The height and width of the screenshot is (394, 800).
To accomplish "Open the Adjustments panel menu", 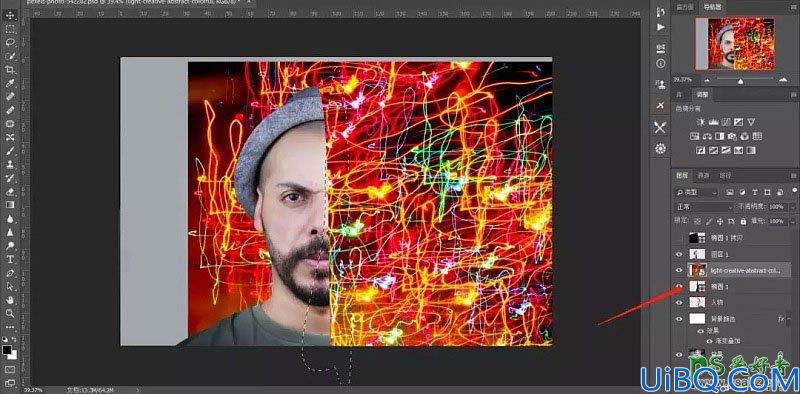I will coord(793,95).
